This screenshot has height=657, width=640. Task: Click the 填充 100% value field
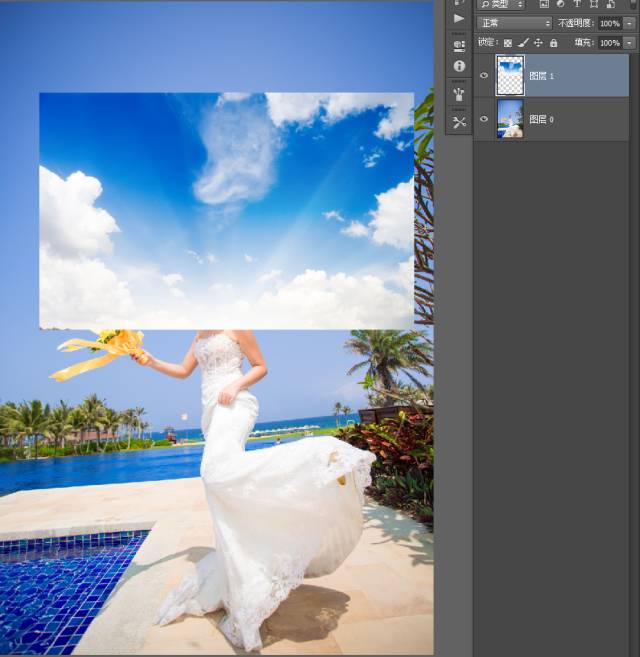610,43
